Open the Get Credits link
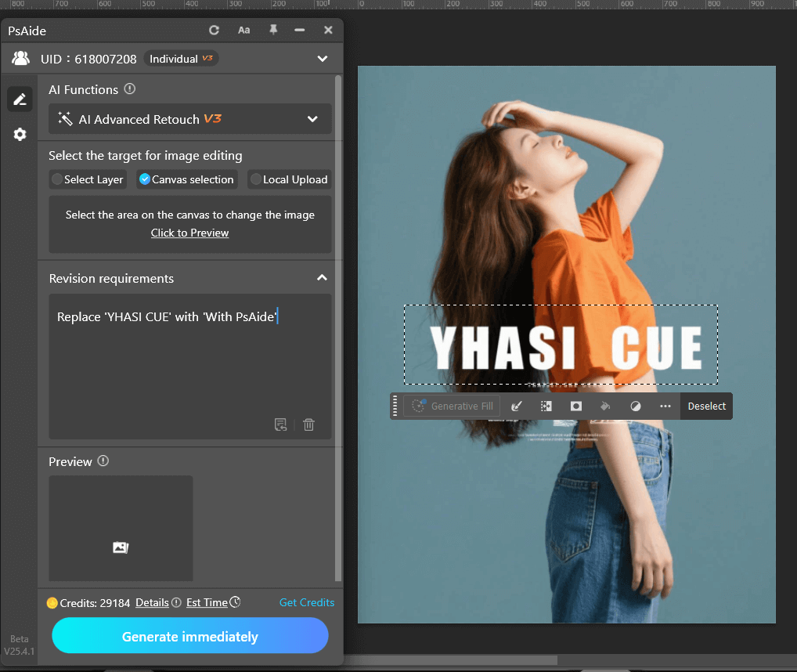The height and width of the screenshot is (672, 797). 306,602
